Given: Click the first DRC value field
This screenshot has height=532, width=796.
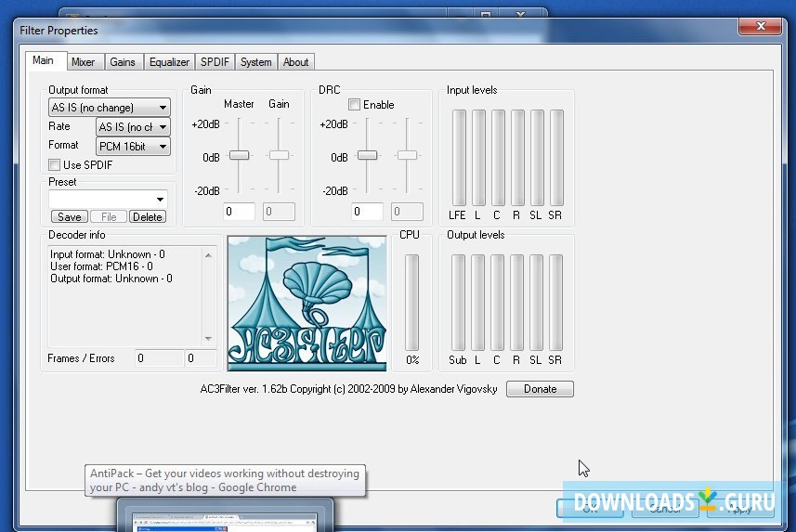Looking at the screenshot, I should pyautogui.click(x=368, y=212).
